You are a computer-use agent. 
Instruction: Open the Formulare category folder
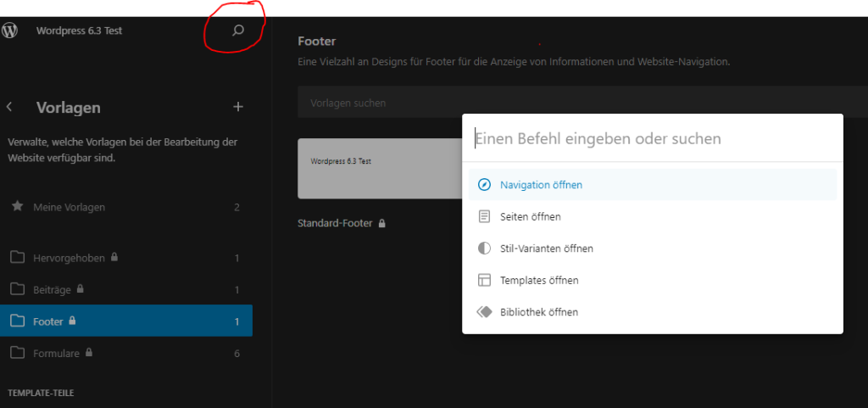point(56,353)
